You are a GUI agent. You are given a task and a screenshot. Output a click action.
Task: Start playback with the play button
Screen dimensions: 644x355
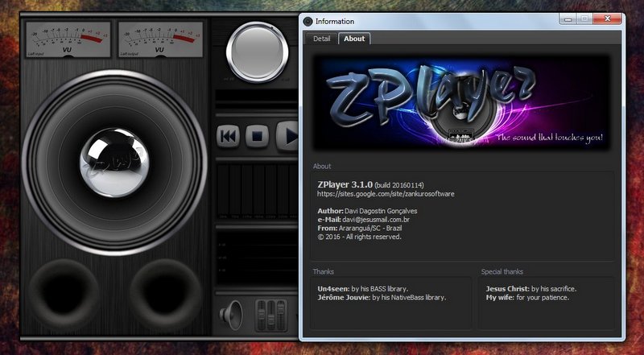[x=288, y=136]
